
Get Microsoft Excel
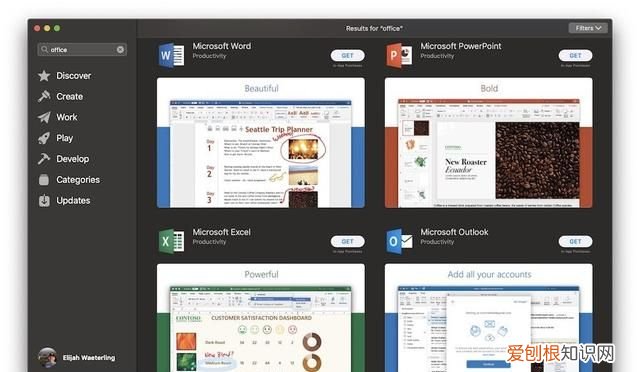pyautogui.click(x=347, y=241)
